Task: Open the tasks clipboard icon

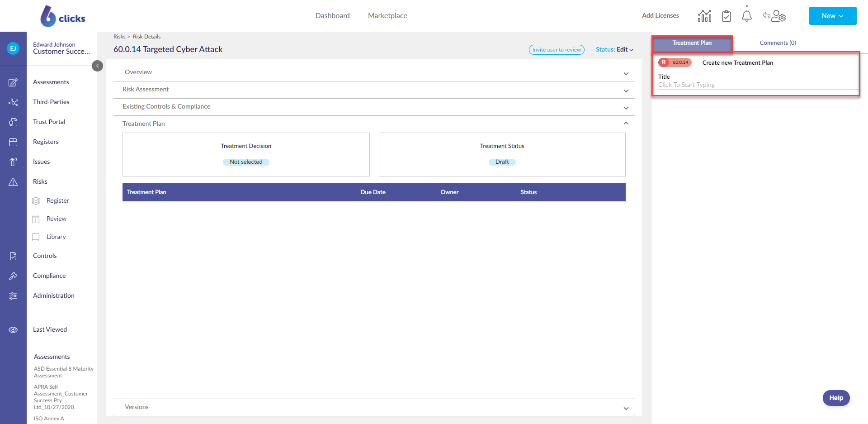Action: pos(726,16)
